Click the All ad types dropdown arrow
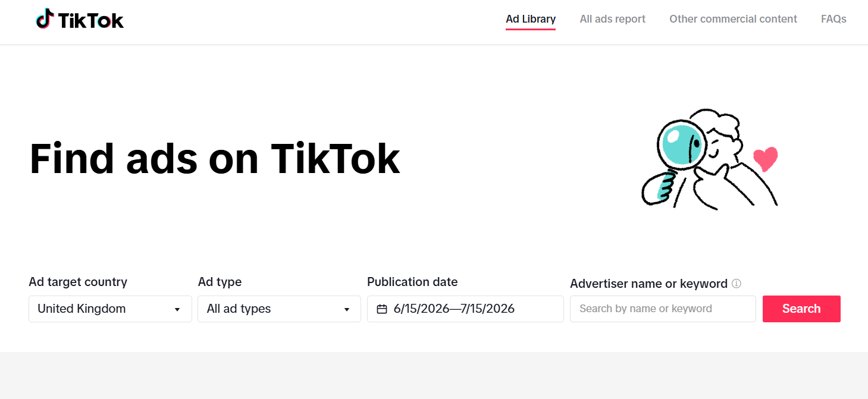This screenshot has height=399, width=868. [347, 310]
